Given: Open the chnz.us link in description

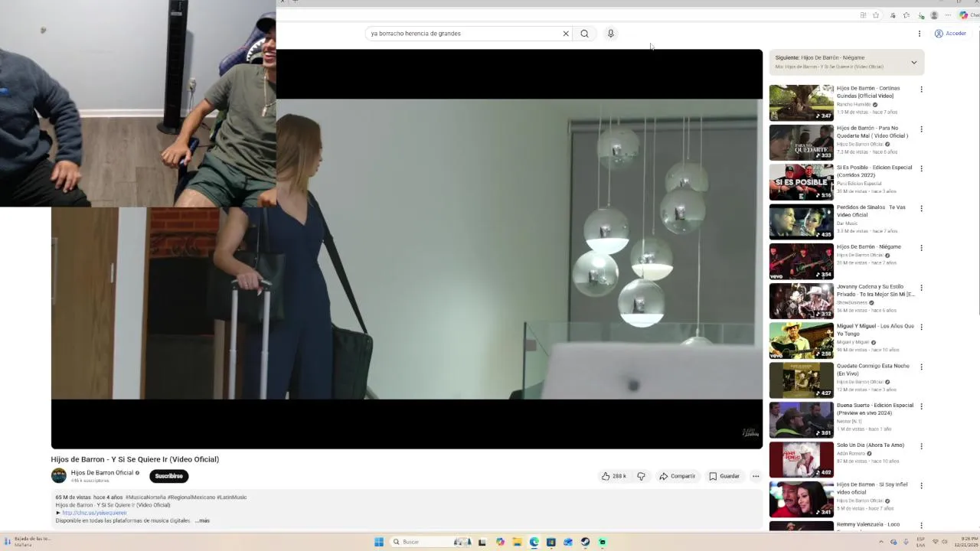Looking at the screenshot, I should point(94,513).
